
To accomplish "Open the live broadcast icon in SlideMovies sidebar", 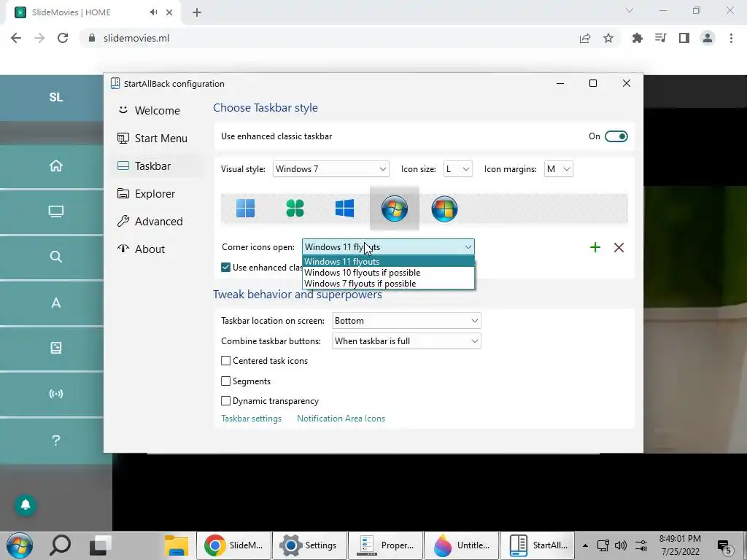I will 55,393.
